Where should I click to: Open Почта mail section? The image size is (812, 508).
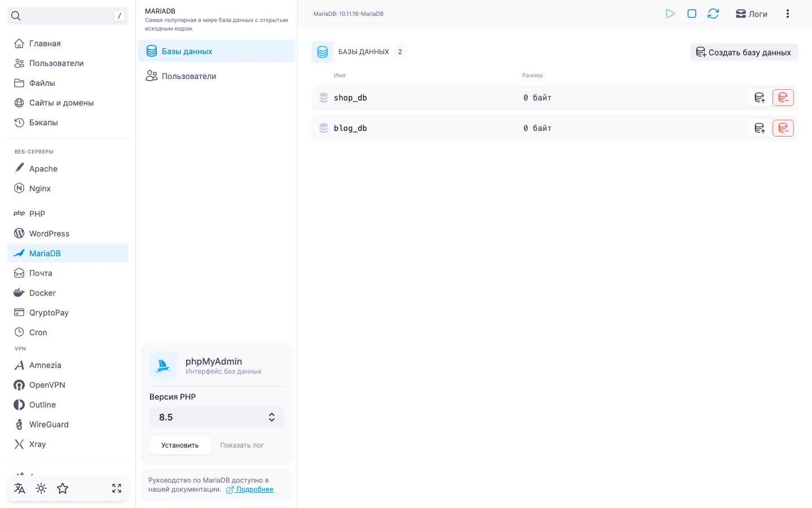pyautogui.click(x=68, y=273)
